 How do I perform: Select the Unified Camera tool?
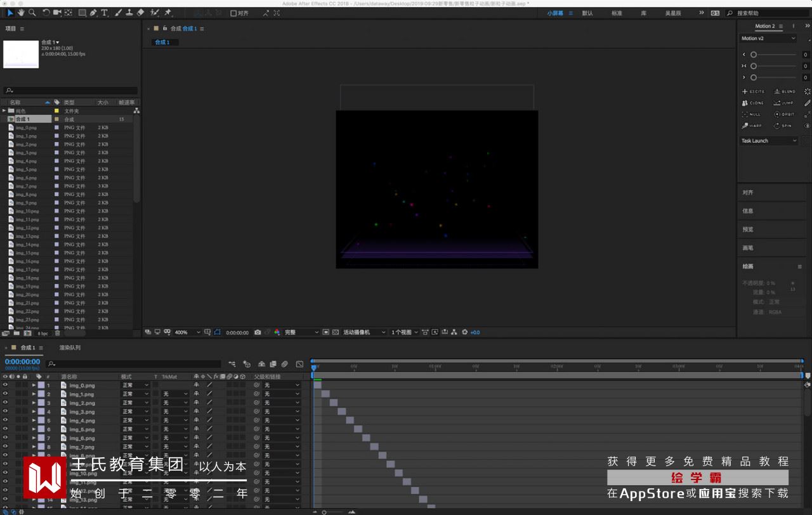point(57,13)
